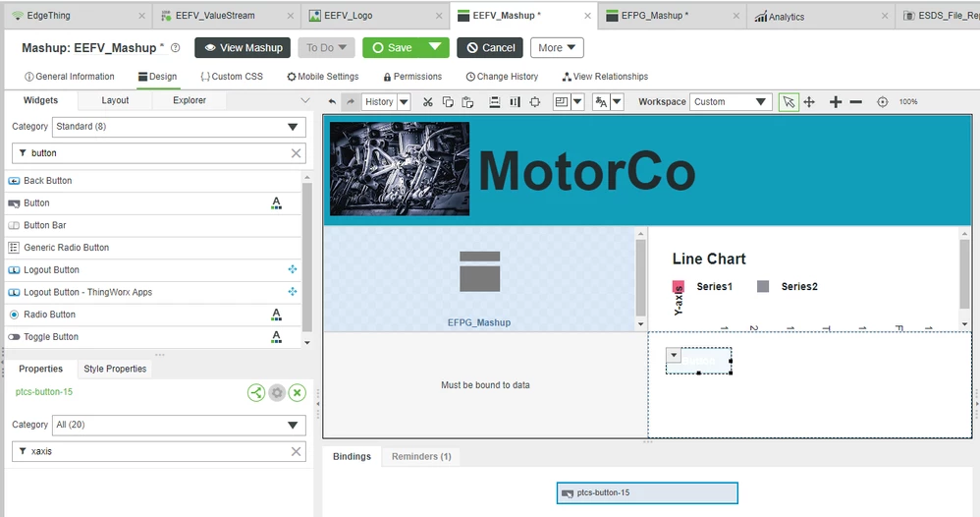This screenshot has height=517, width=980.
Task: Select the Generic Radio Button widget
Action: click(x=153, y=248)
